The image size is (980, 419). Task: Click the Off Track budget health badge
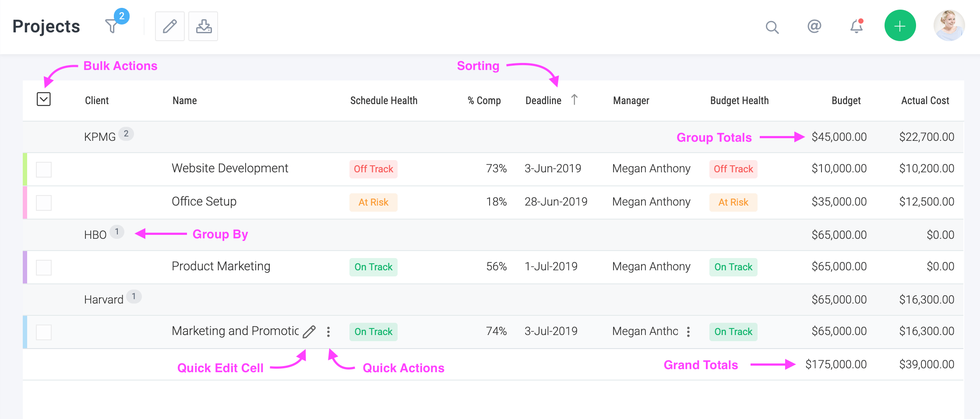[733, 169]
